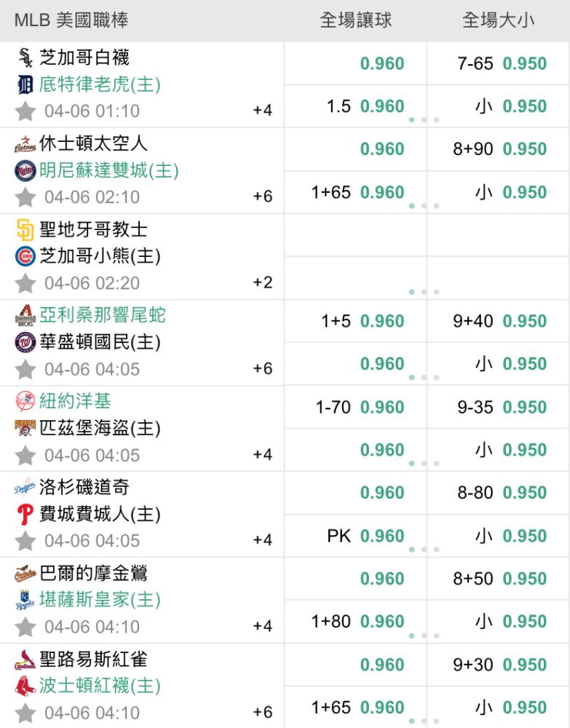Select the 全場讓球 column header

355,20
